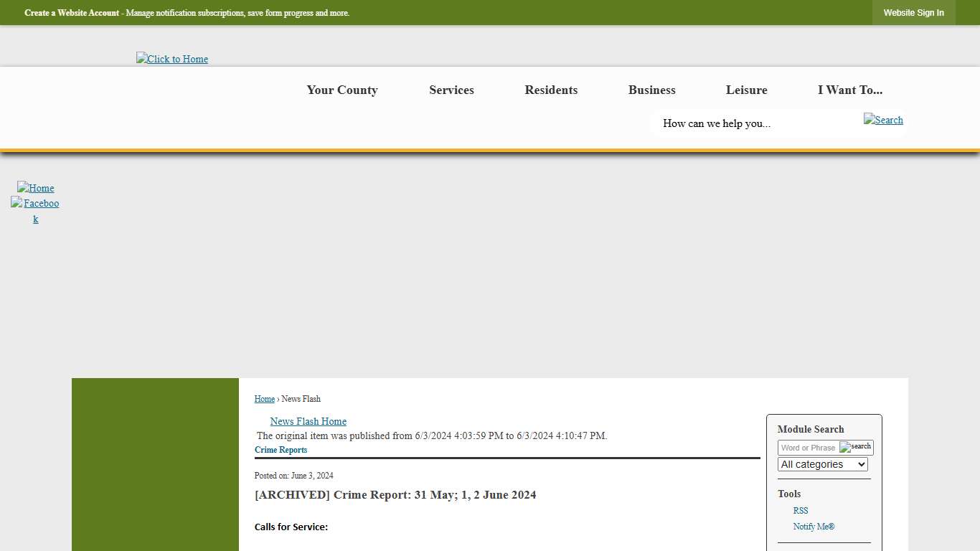Open the Leisure menu

click(746, 90)
